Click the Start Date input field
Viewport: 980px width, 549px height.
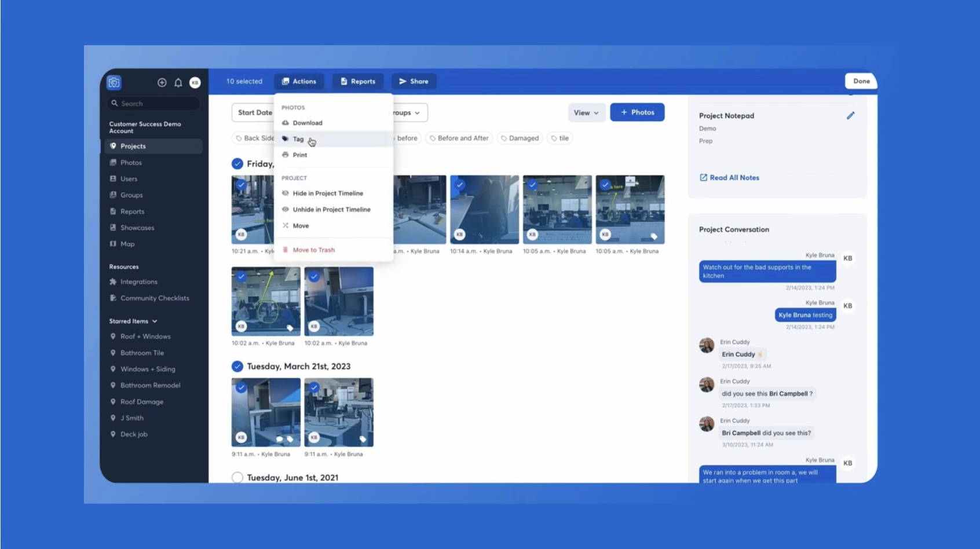click(255, 112)
